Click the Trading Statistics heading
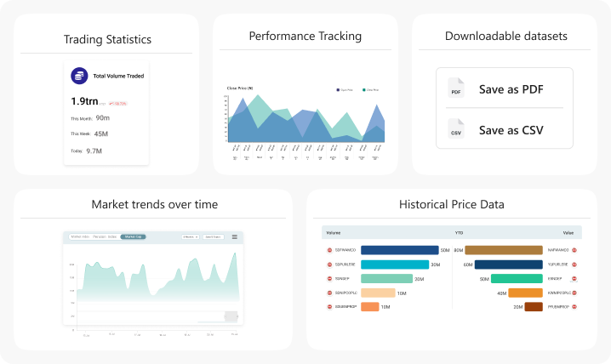This screenshot has width=611, height=364. point(107,39)
